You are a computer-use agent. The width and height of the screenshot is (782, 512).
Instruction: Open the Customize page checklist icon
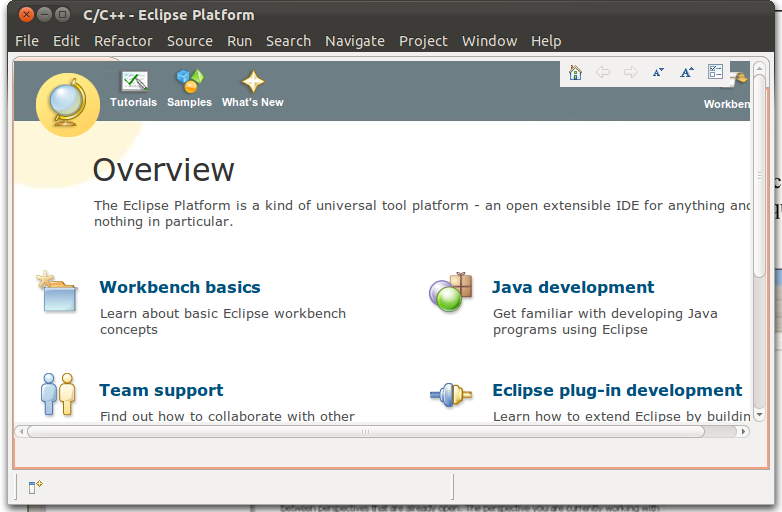715,72
